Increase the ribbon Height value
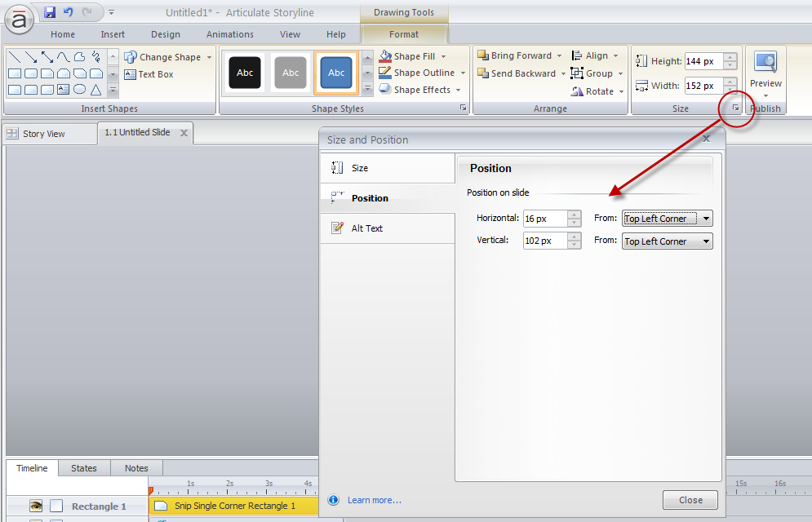Image resolution: width=812 pixels, height=522 pixels. coord(730,57)
